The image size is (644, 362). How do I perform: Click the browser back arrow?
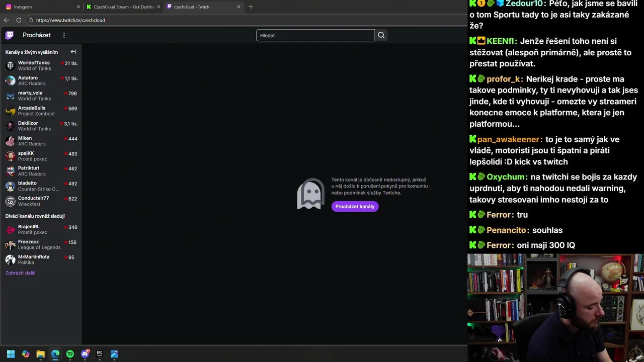[7, 20]
